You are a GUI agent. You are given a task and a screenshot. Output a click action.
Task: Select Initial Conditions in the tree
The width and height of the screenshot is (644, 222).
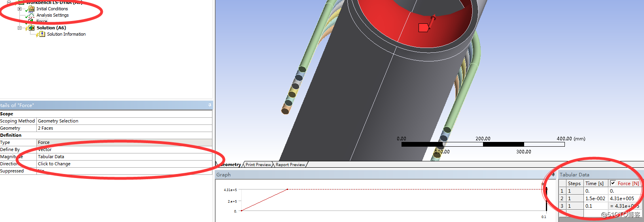52,9
